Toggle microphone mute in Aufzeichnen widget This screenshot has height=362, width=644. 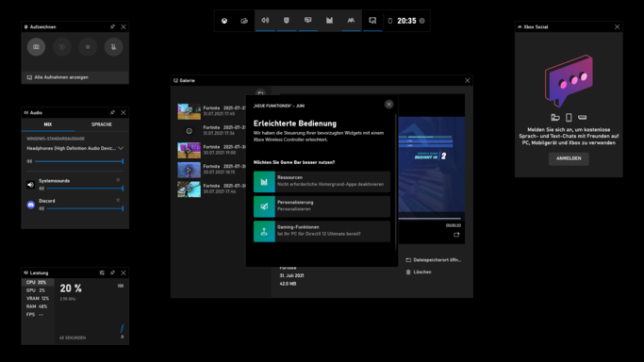tap(113, 47)
